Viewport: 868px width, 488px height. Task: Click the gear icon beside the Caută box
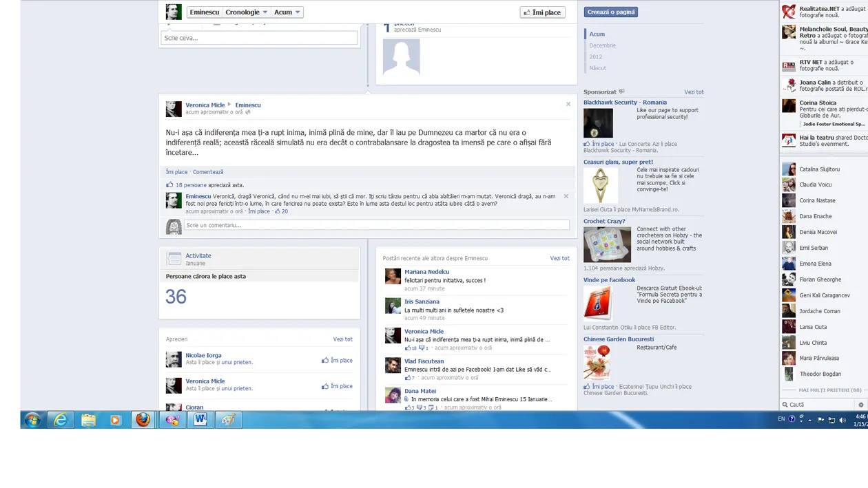862,404
